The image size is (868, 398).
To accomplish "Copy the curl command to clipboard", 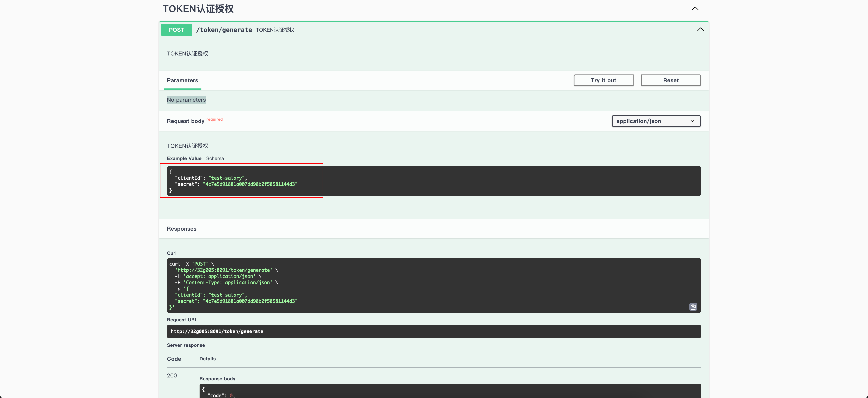I will click(x=693, y=307).
